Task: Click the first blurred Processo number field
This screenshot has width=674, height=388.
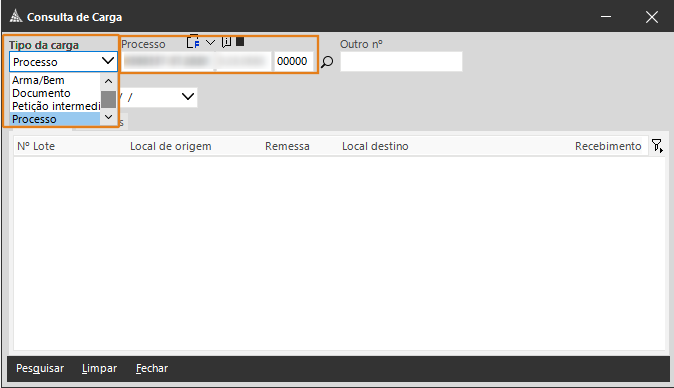Action: tap(168, 61)
